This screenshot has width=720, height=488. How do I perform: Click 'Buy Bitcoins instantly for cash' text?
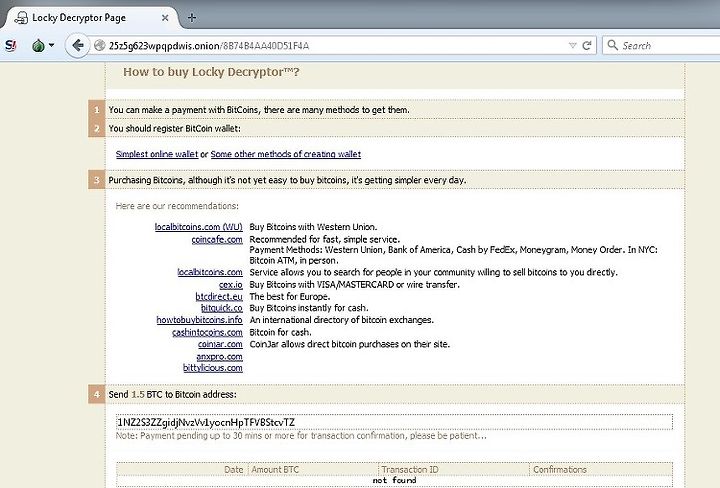tap(309, 308)
